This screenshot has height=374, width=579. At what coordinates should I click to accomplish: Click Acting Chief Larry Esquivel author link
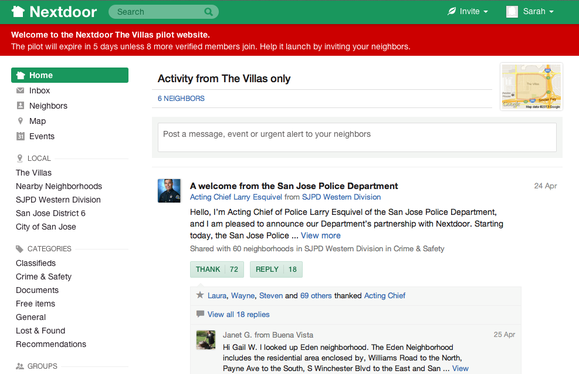point(236,197)
